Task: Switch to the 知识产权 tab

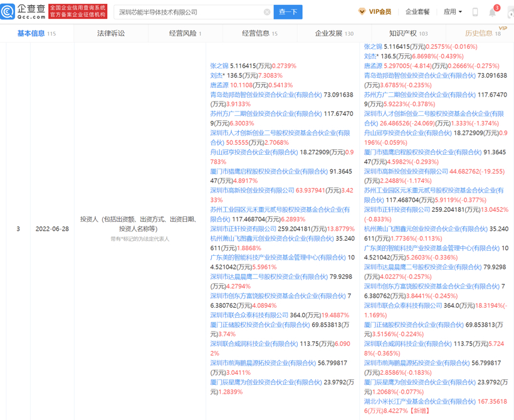Action: point(409,33)
